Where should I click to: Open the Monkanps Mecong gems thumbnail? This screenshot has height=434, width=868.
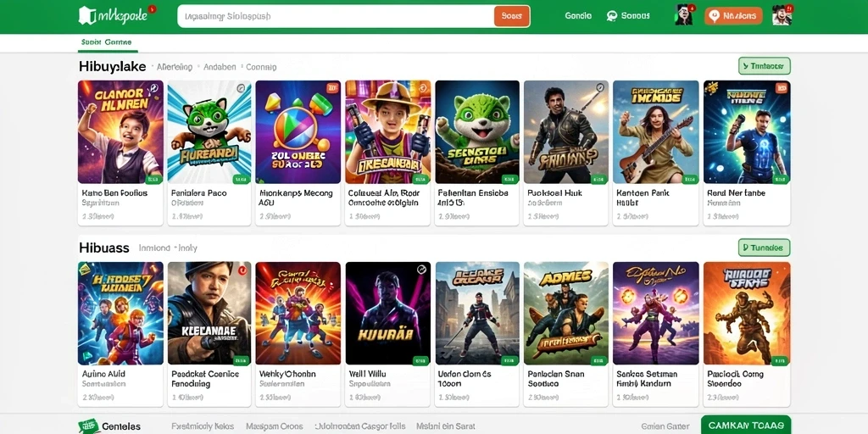(x=298, y=131)
